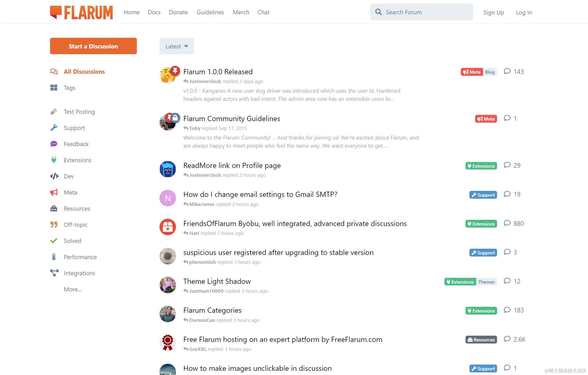Click the FriendsOfFlarum Byōbu red avatar

coord(168,227)
